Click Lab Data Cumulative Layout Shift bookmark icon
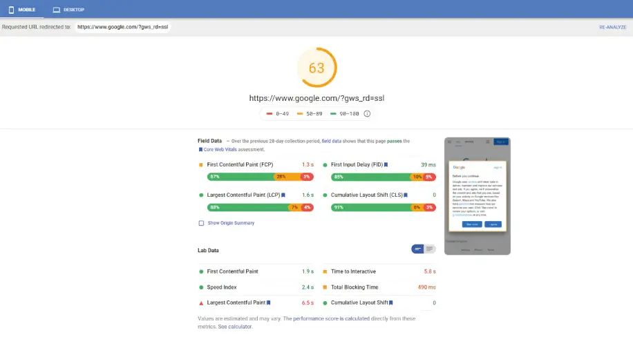Image resolution: width=633 pixels, height=364 pixels. coord(390,303)
